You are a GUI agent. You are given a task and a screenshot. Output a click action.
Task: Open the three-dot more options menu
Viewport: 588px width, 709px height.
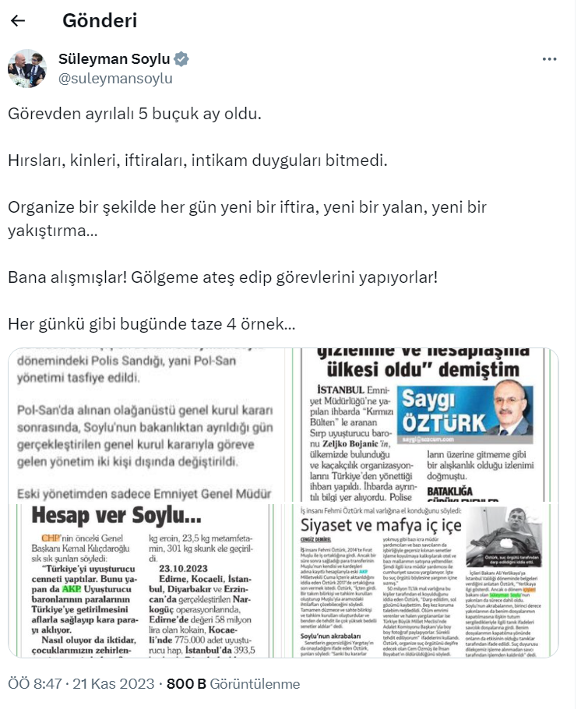tap(549, 59)
